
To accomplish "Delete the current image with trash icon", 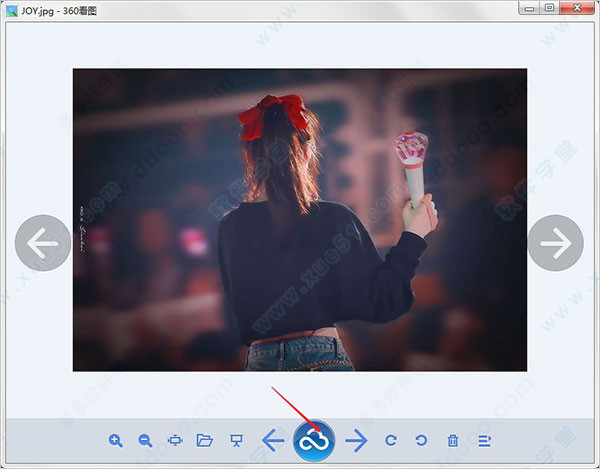I will point(453,440).
